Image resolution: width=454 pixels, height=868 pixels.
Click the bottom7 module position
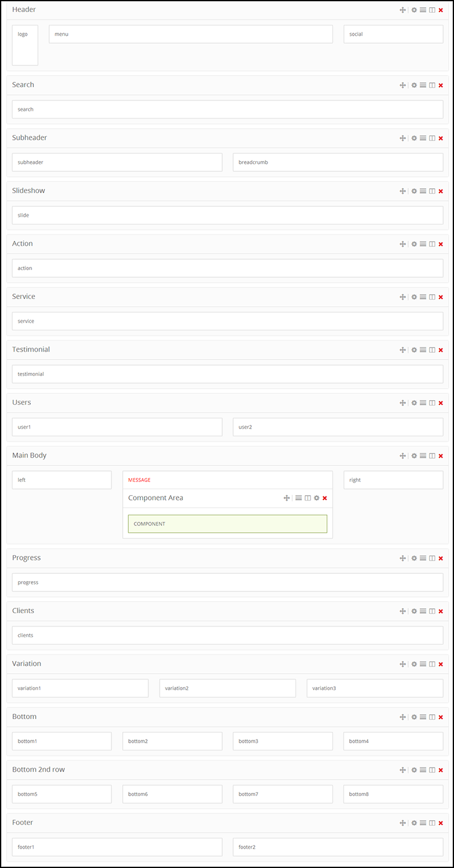click(x=283, y=794)
